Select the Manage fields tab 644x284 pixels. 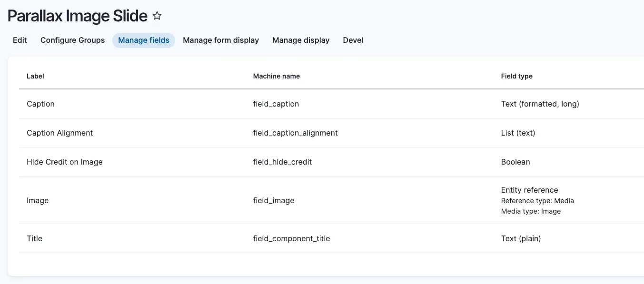(x=144, y=40)
